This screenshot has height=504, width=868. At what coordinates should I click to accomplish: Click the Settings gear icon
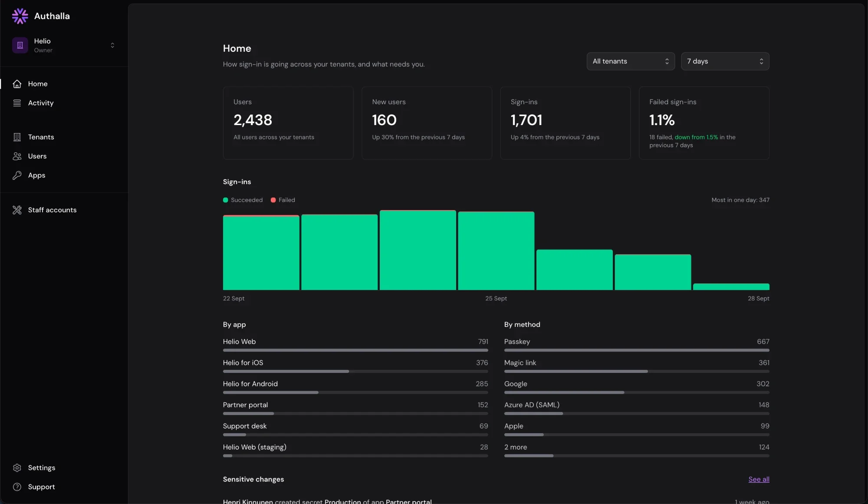pos(17,468)
